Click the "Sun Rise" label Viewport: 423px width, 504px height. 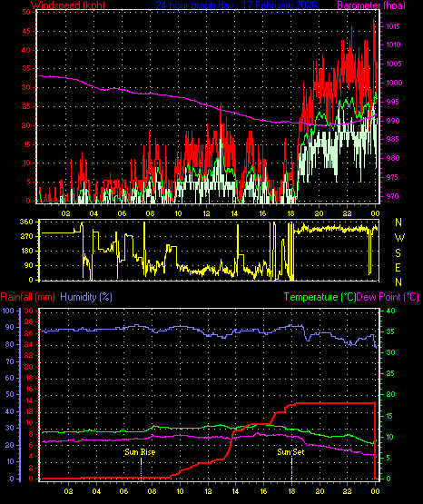tap(140, 452)
